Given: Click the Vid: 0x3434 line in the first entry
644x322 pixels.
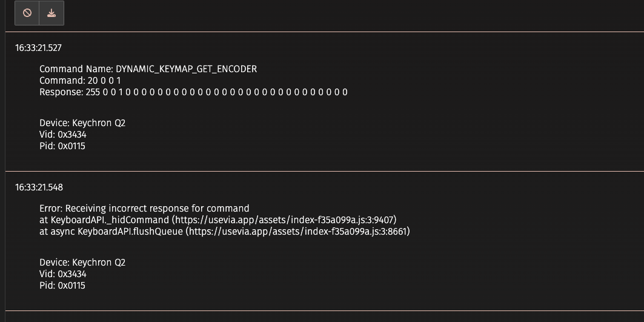Looking at the screenshot, I should click(63, 135).
